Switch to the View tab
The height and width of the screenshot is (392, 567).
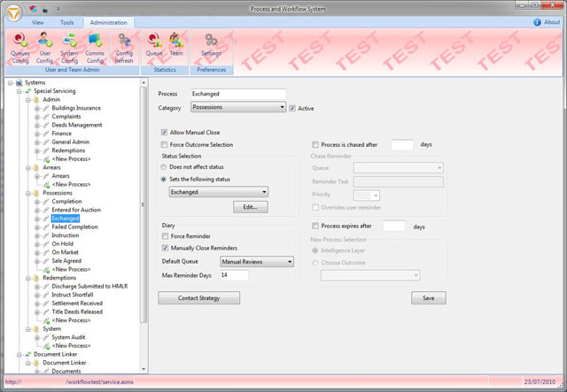pos(37,21)
